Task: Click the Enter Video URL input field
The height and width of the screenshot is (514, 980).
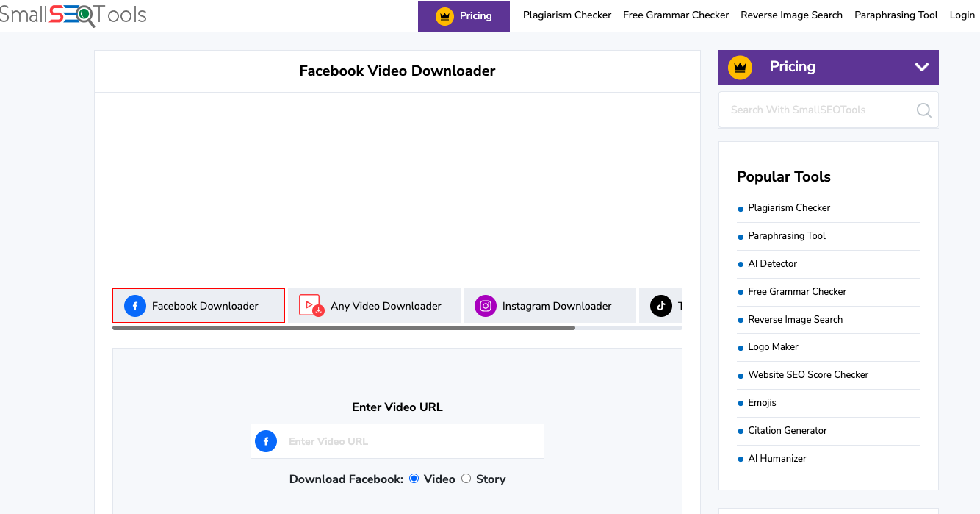Action: pyautogui.click(x=411, y=441)
